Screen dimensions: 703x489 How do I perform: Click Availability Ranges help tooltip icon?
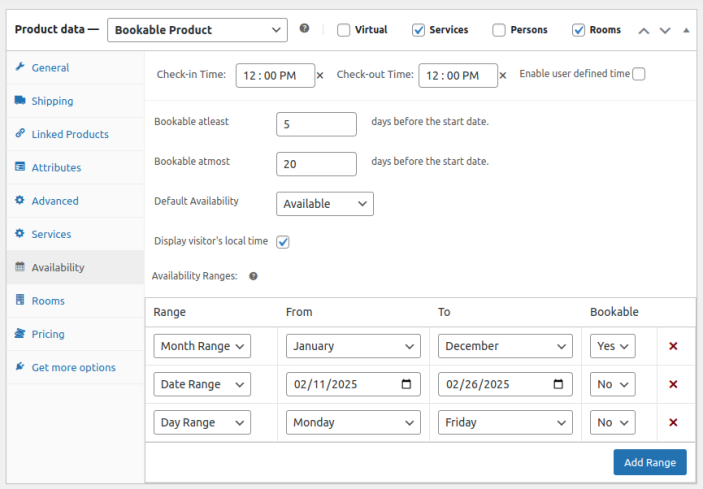click(253, 276)
